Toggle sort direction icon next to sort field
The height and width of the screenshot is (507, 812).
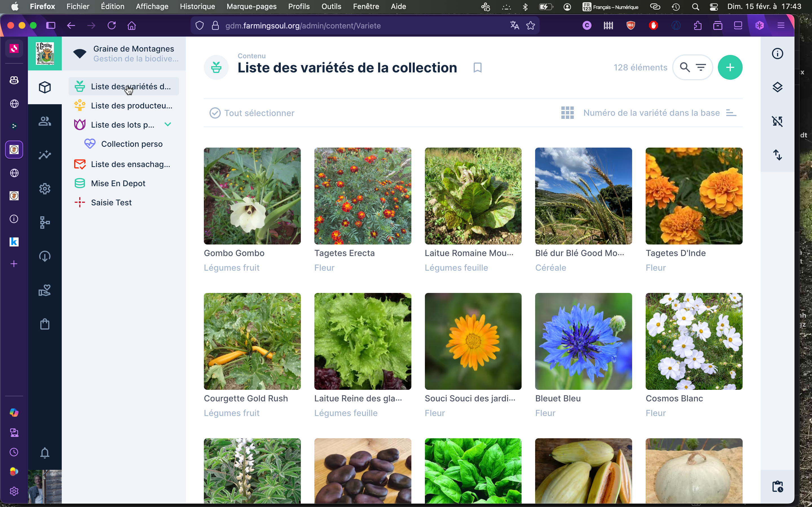point(731,113)
